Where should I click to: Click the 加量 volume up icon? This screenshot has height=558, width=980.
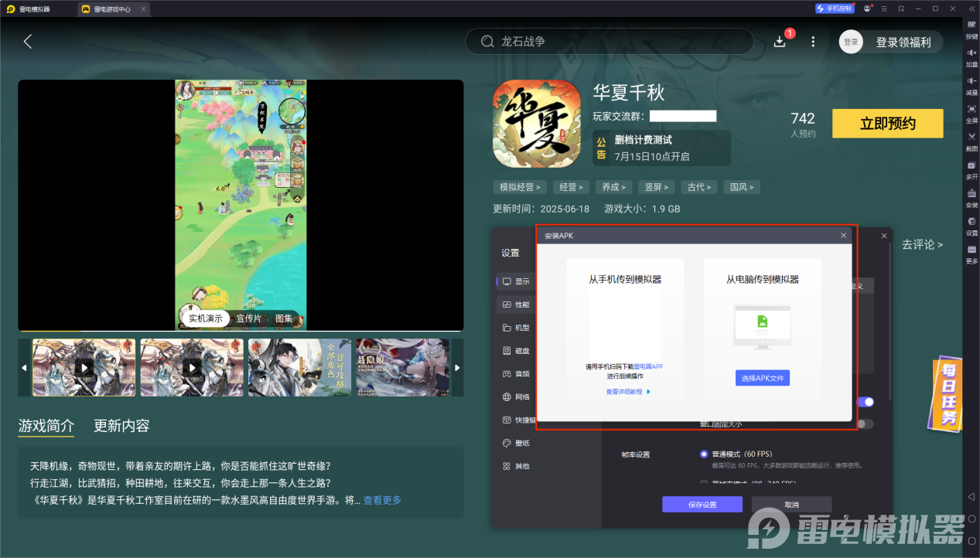971,53
